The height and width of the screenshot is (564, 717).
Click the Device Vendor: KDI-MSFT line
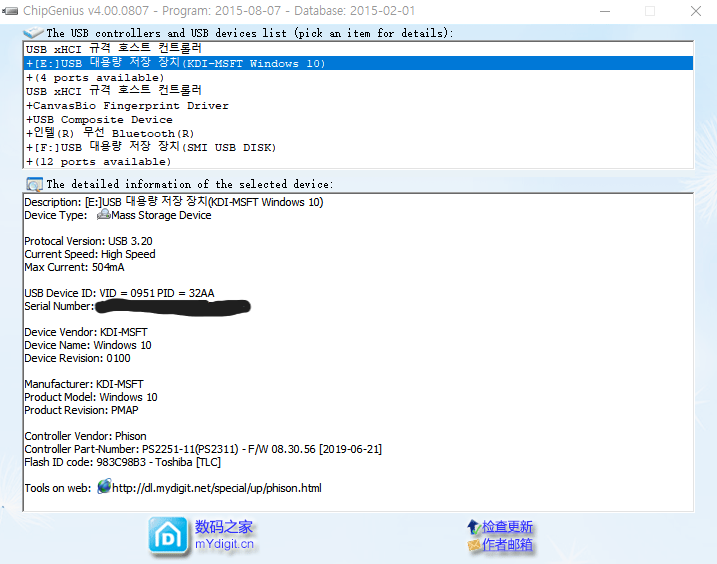pos(86,332)
